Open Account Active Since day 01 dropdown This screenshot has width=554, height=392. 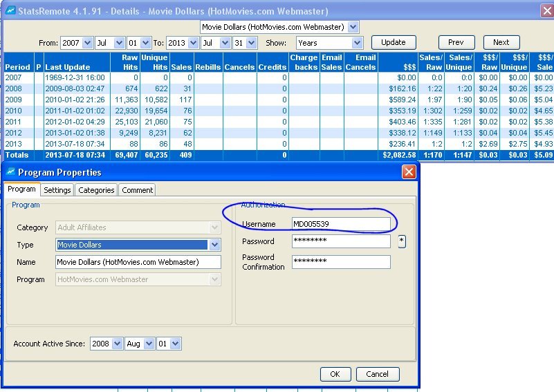point(176,344)
